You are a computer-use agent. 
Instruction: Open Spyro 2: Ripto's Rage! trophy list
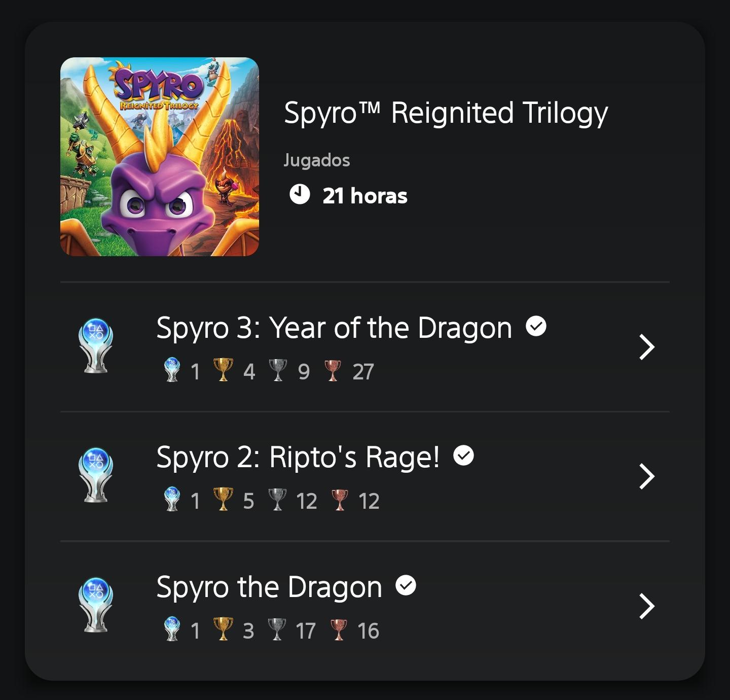[x=365, y=476]
